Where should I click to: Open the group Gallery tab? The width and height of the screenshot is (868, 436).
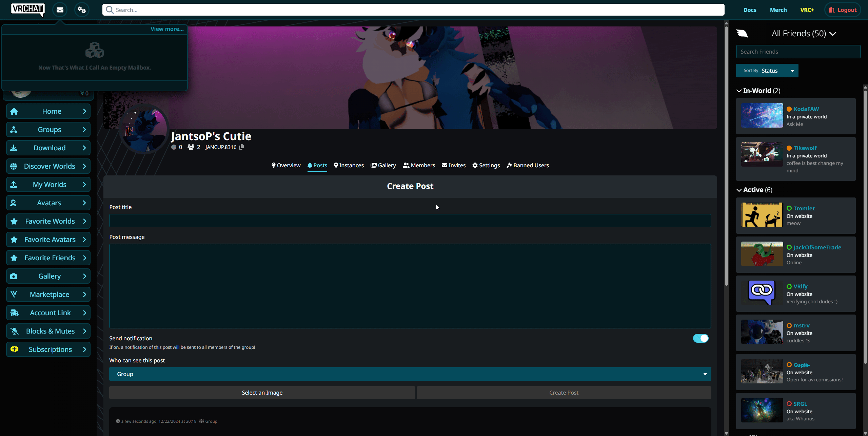[x=383, y=165]
